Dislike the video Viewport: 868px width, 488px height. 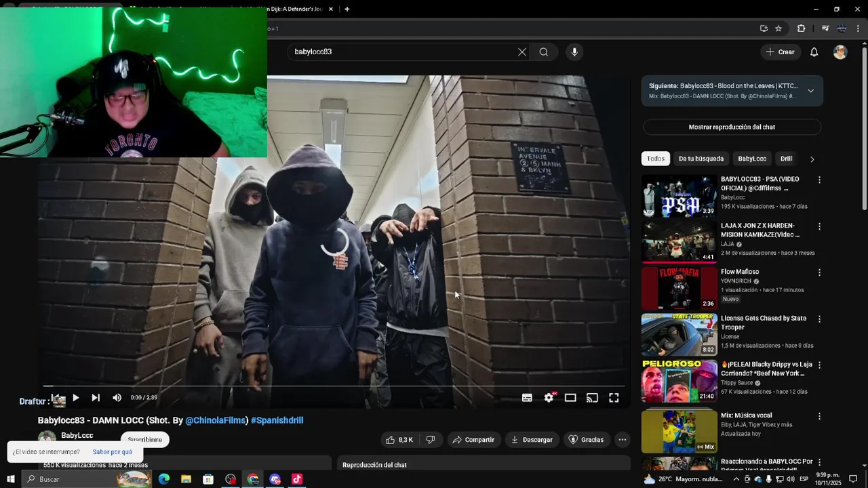pyautogui.click(x=430, y=440)
